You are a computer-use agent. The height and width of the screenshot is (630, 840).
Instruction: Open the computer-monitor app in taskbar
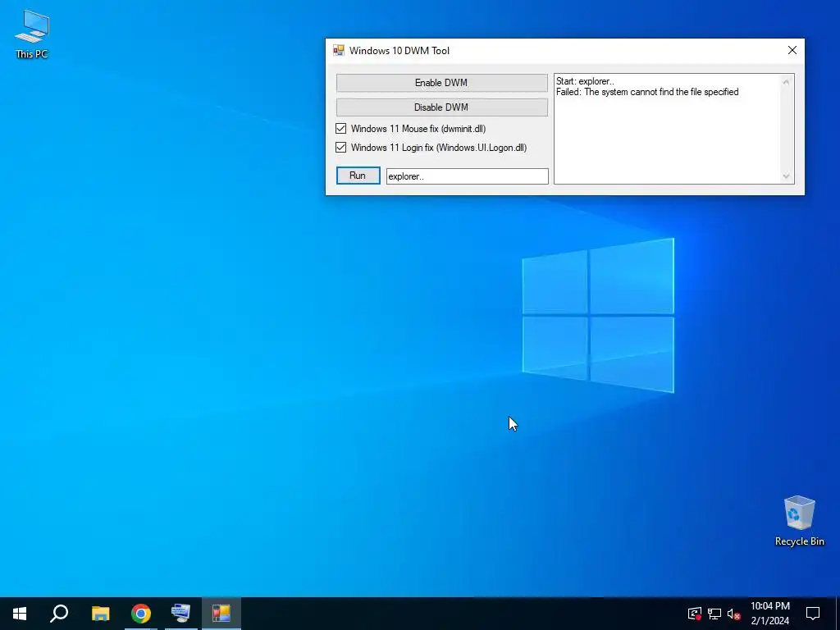tap(180, 614)
